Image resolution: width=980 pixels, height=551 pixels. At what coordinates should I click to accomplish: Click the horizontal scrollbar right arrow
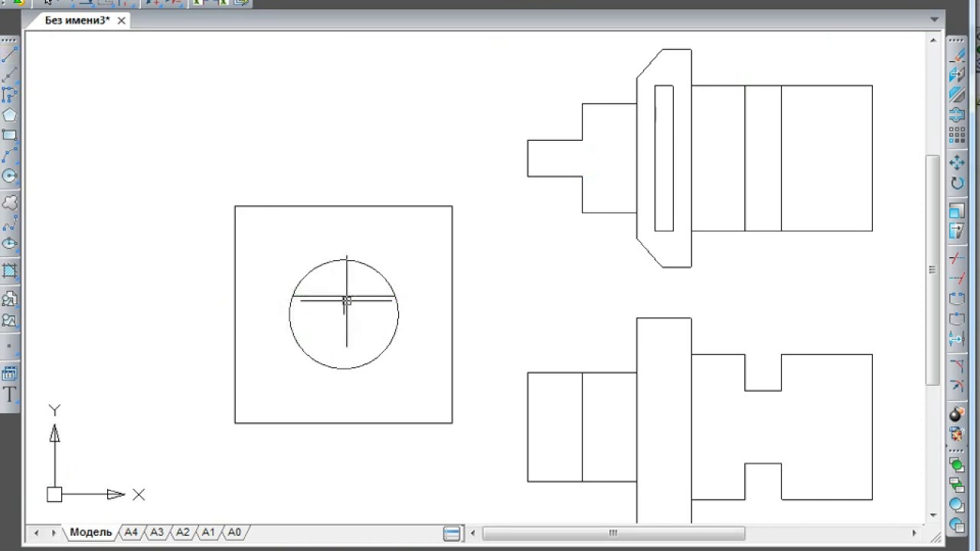coord(914,533)
